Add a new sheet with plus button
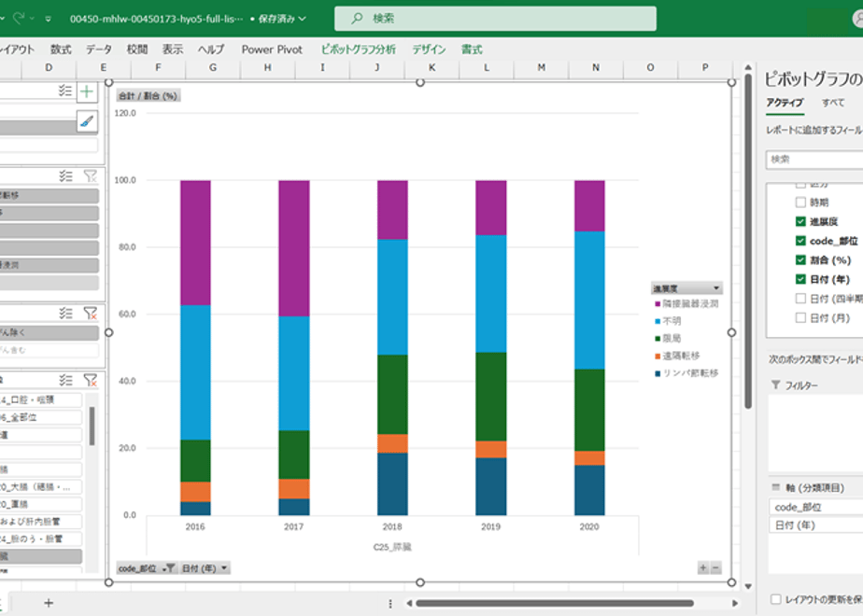Screen dimensions: 863x616 [x=49, y=603]
